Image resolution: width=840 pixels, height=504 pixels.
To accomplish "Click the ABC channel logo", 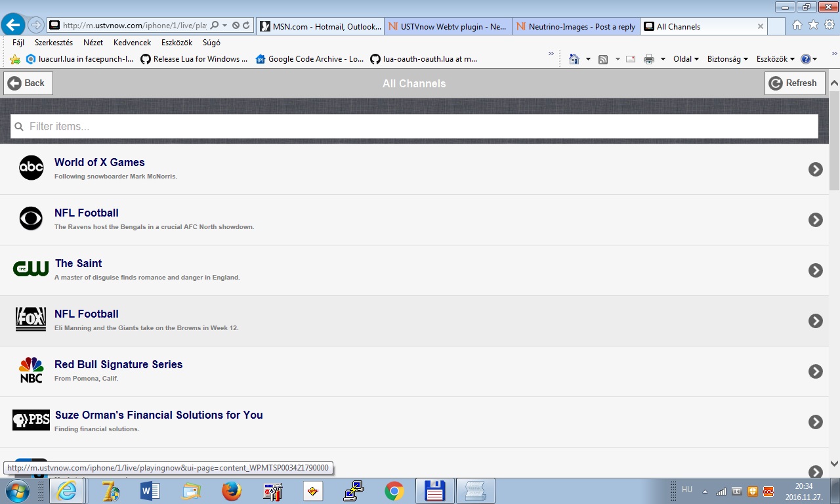I will tap(31, 168).
